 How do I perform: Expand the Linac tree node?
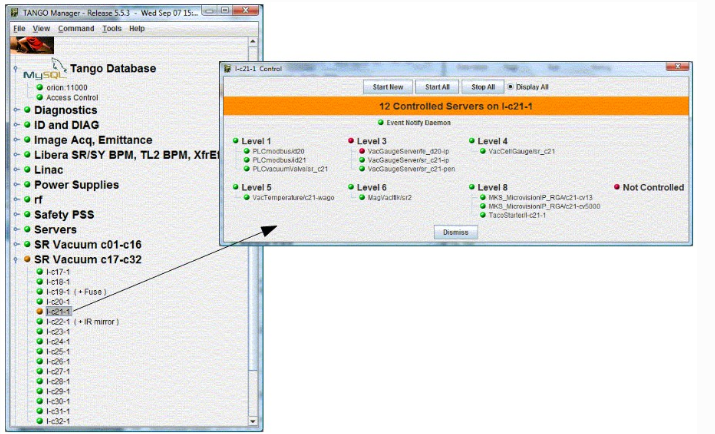pyautogui.click(x=16, y=170)
